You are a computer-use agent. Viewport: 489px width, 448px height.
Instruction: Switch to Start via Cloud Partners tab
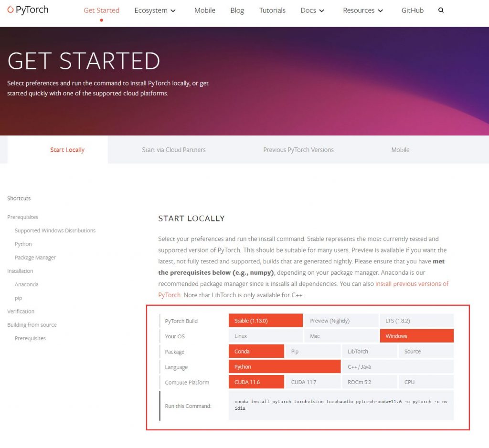174,150
